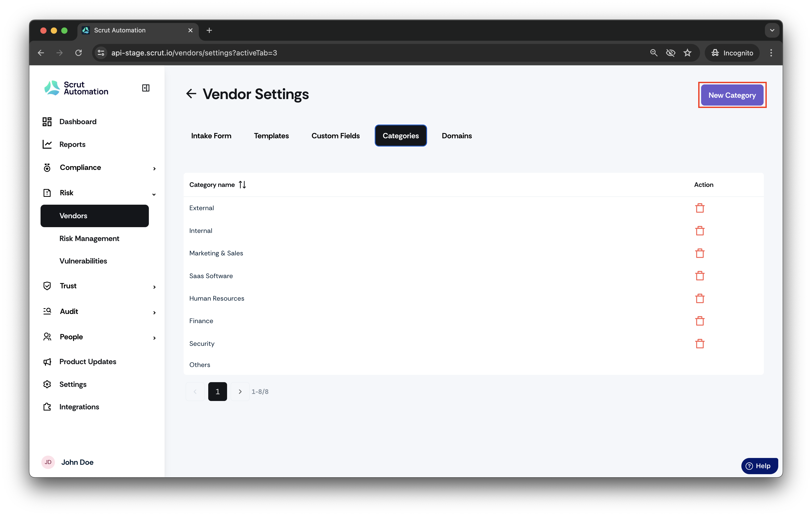Click the Reports chart icon
This screenshot has height=516, width=812.
click(x=47, y=144)
